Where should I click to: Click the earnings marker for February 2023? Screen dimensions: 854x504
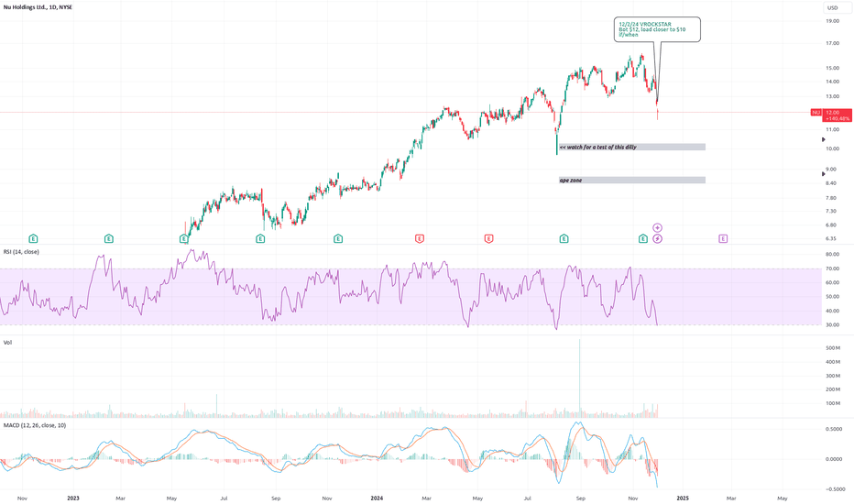(109, 238)
